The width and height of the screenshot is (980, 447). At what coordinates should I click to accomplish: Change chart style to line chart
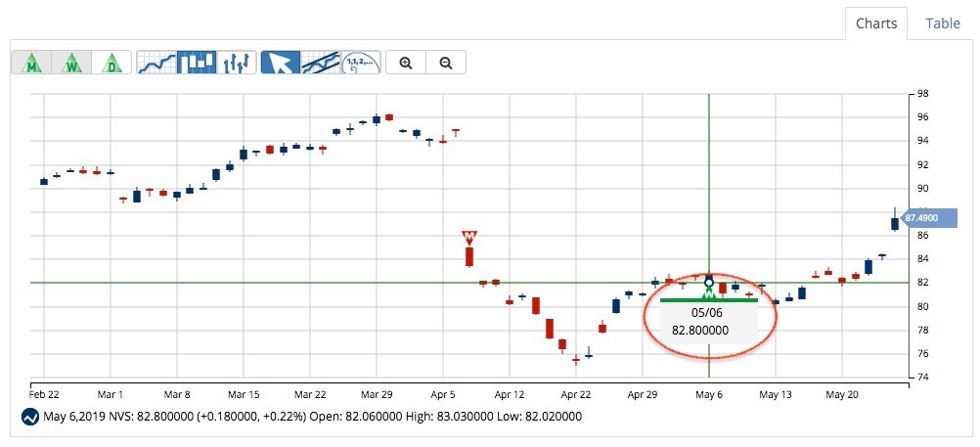(156, 63)
